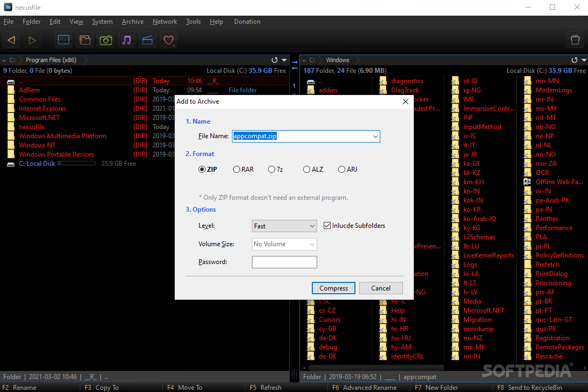The width and height of the screenshot is (588, 392).
Task: Click the swap-panels arrow between the panes
Action: click(x=295, y=65)
